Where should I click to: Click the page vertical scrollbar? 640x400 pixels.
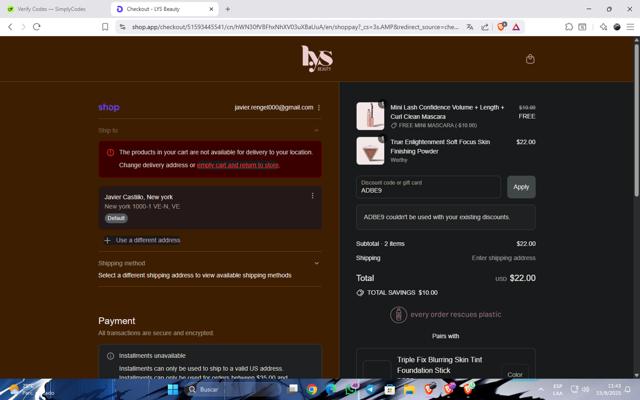(x=636, y=118)
